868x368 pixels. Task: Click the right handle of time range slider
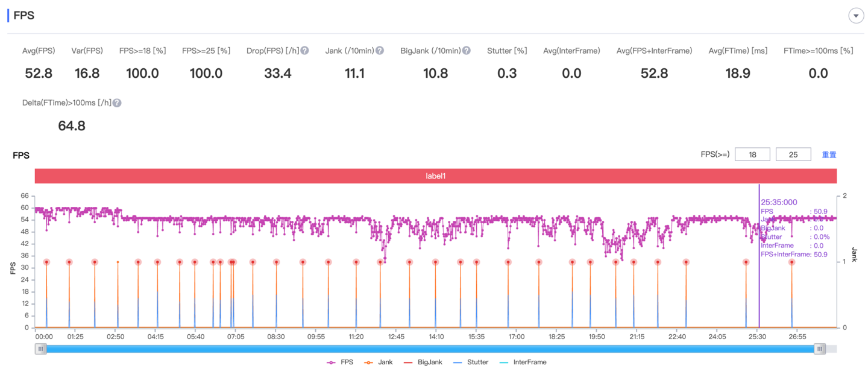pos(819,349)
